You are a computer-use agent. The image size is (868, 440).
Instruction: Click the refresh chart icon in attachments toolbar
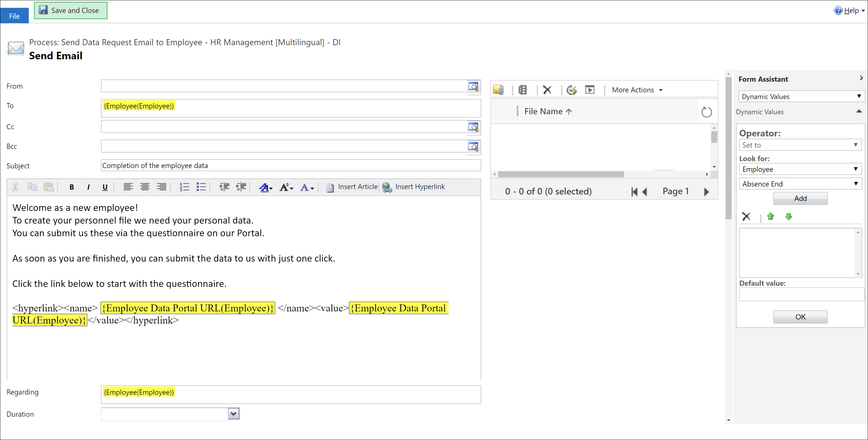point(571,90)
